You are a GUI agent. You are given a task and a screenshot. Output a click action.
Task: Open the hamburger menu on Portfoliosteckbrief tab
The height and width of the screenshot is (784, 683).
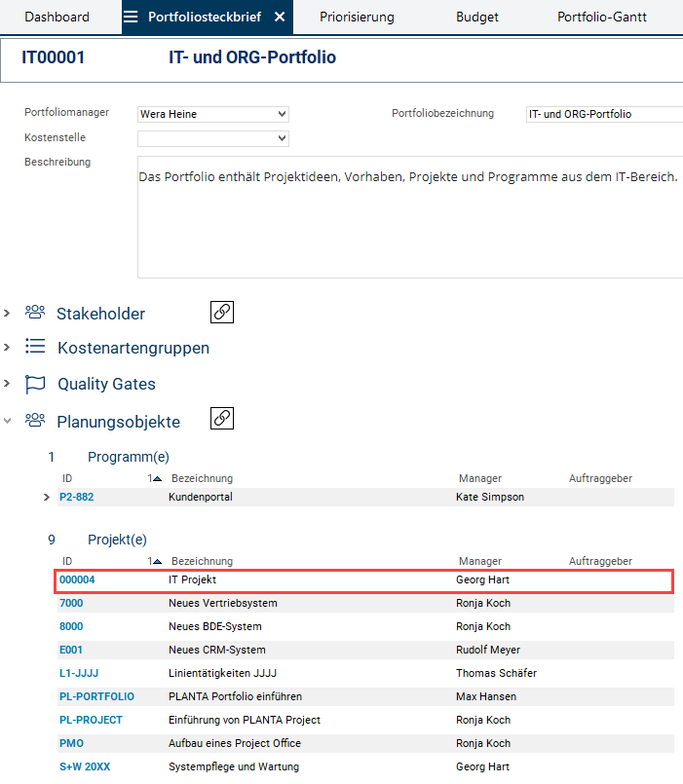pos(131,17)
